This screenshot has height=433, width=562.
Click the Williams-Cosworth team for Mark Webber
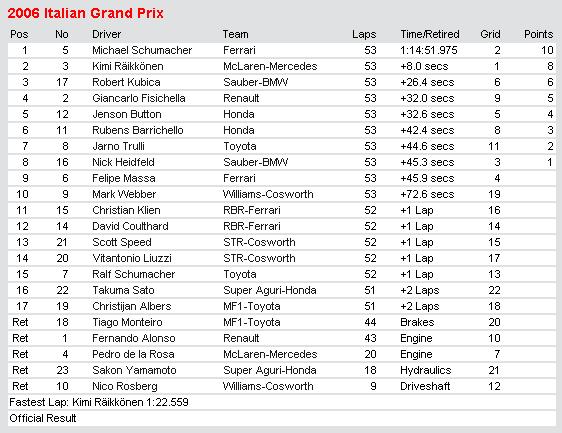(268, 194)
